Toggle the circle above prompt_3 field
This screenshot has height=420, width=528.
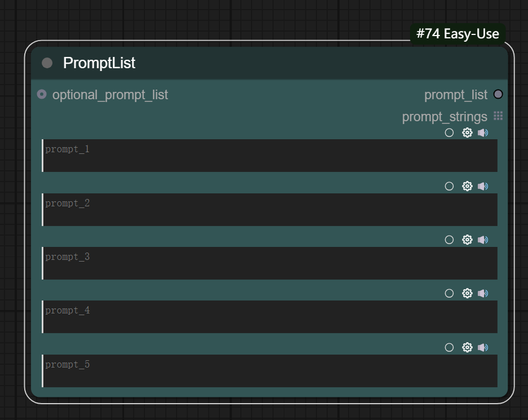449,240
